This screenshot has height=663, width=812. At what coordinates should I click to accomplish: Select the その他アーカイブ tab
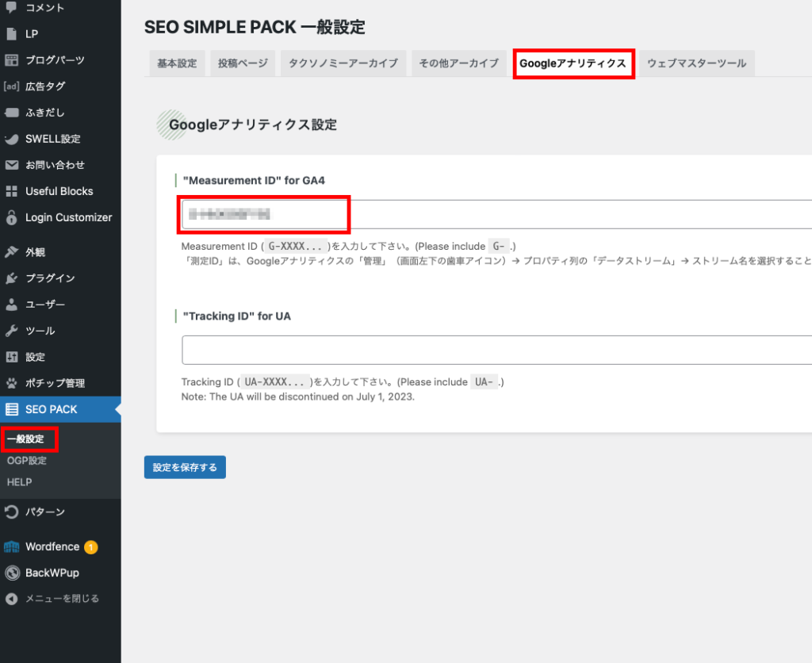click(459, 63)
